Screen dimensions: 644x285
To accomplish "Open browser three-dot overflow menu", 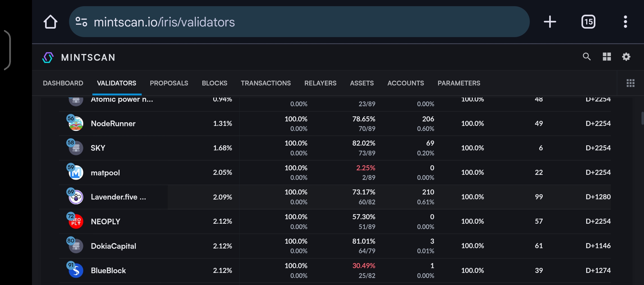I will click(x=625, y=22).
